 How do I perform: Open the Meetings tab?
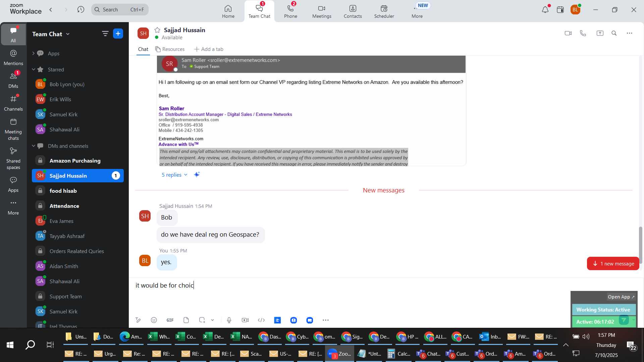pyautogui.click(x=322, y=11)
